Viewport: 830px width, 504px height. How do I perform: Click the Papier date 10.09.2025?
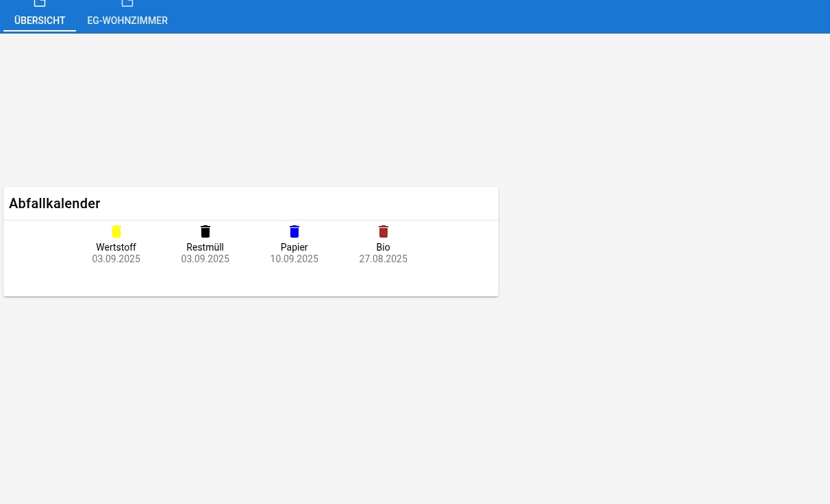coord(294,259)
